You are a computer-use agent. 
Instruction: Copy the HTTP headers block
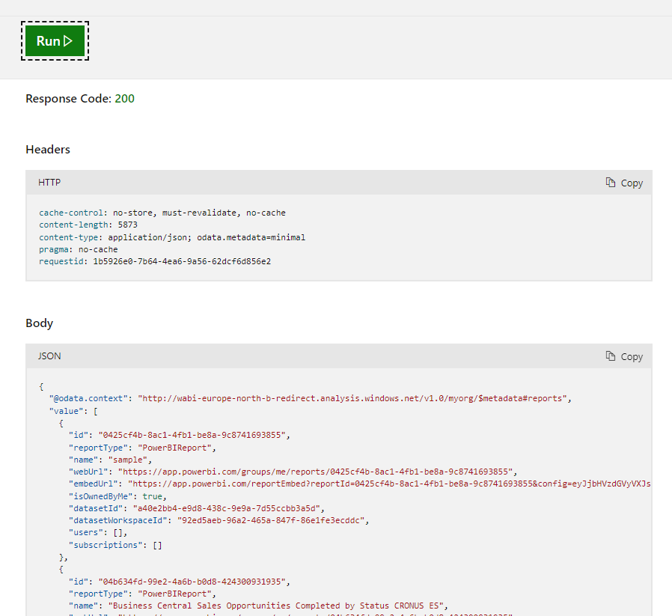[624, 183]
